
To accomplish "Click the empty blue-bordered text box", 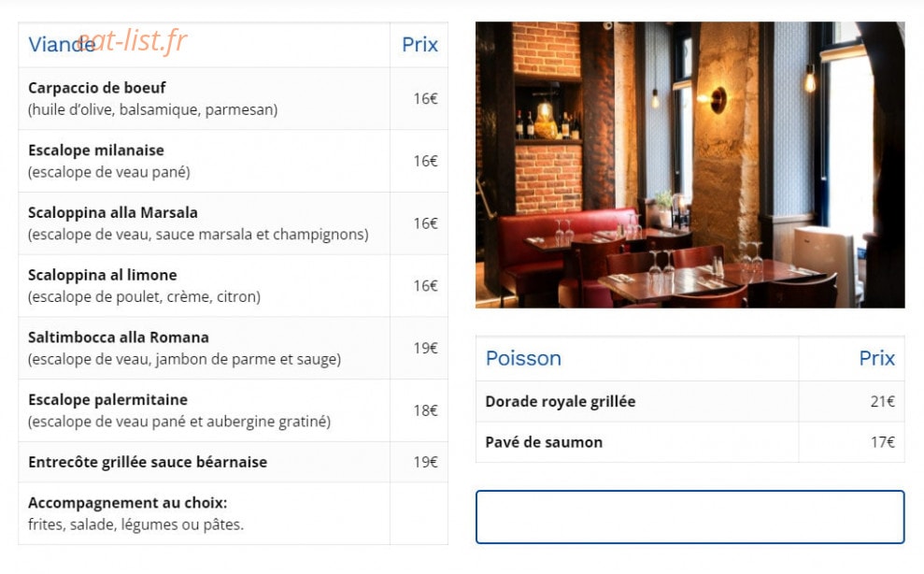I will 690,517.
